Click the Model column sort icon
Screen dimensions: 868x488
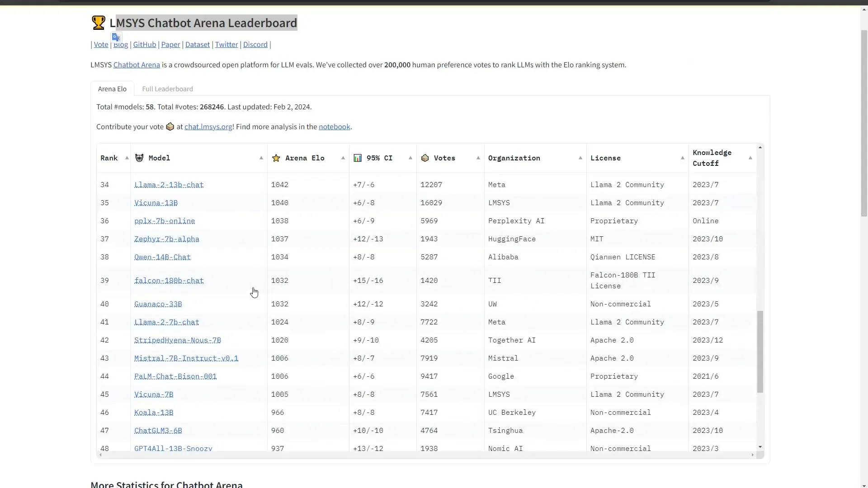pos(261,157)
